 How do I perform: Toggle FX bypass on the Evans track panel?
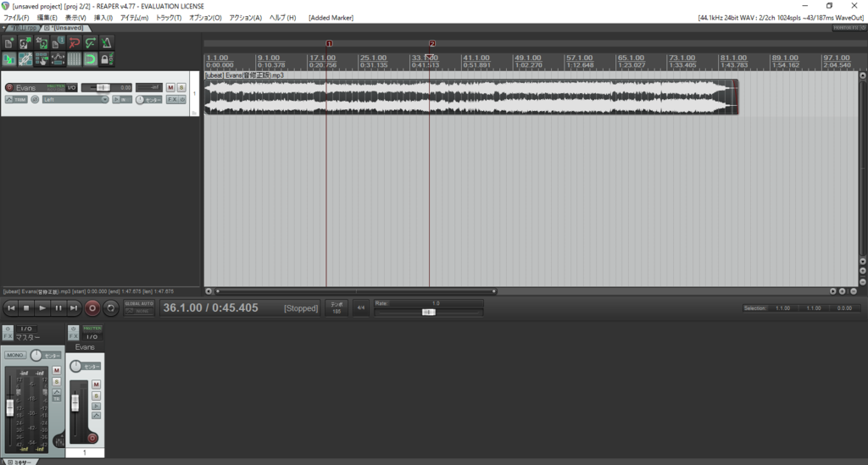pyautogui.click(x=182, y=100)
